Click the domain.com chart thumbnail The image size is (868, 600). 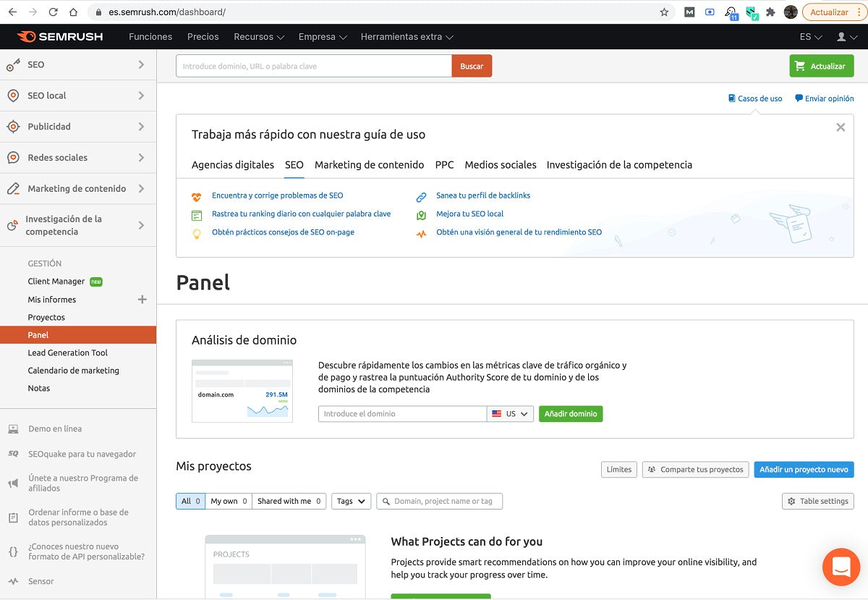(x=242, y=391)
